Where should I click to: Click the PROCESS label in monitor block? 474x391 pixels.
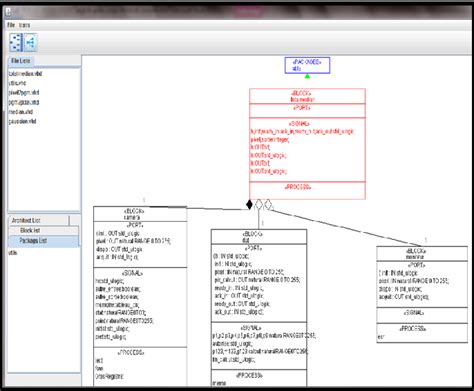tap(413, 329)
